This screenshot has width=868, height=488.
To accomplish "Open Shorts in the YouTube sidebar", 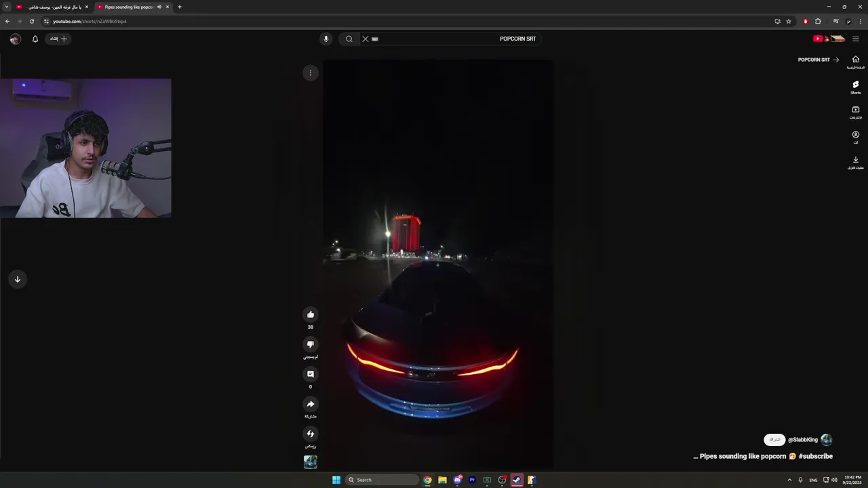I will click(x=856, y=87).
